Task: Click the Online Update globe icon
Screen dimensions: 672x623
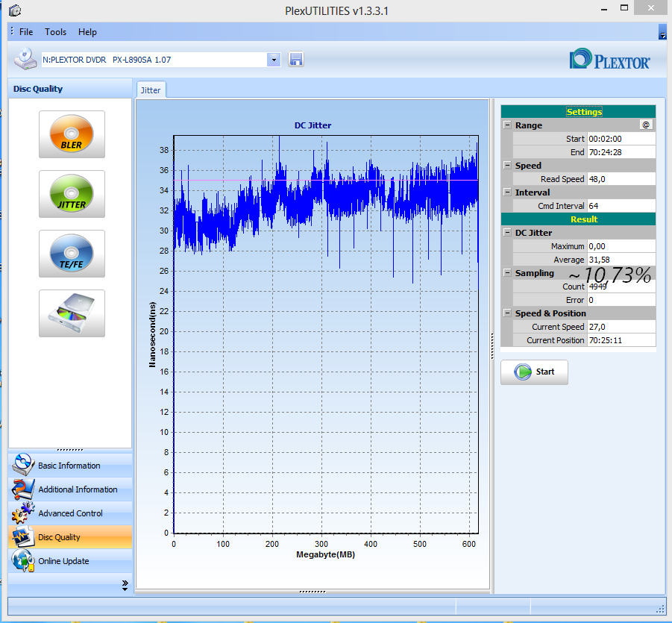Action: (x=23, y=561)
